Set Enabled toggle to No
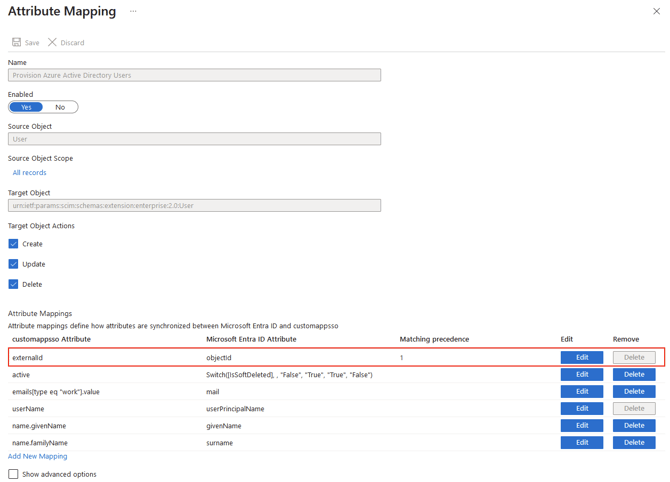 point(60,107)
